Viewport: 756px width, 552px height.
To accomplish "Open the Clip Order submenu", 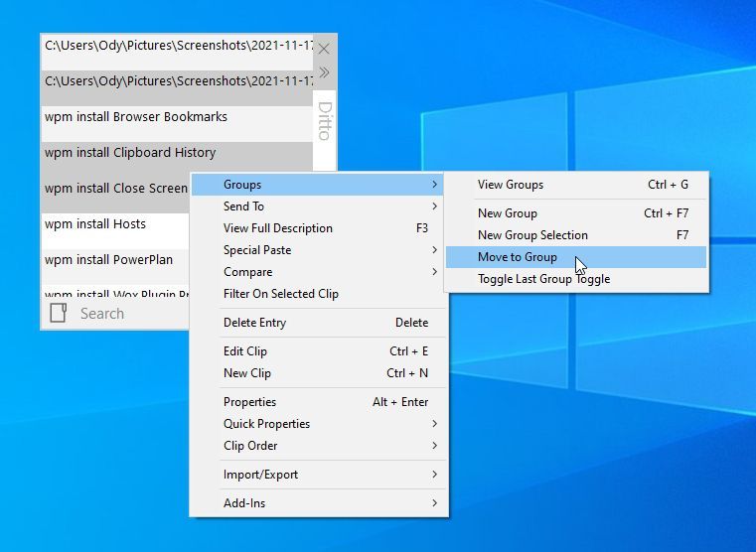I will point(318,446).
